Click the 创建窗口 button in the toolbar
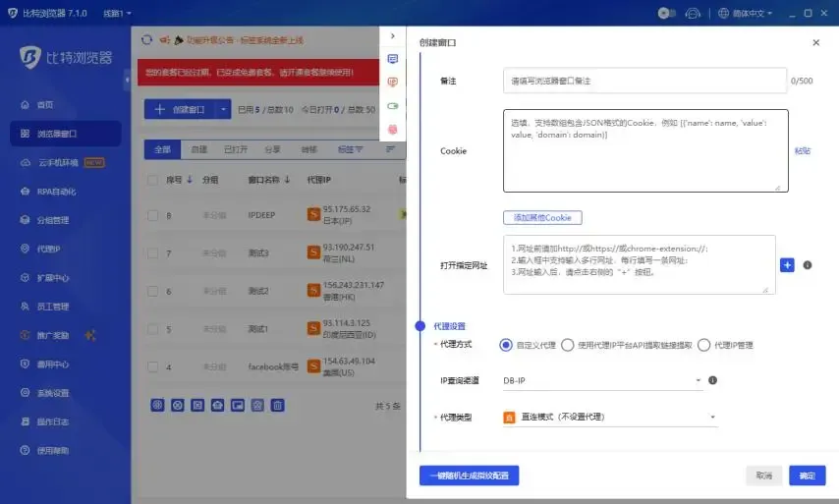This screenshot has width=839, height=504. point(180,109)
